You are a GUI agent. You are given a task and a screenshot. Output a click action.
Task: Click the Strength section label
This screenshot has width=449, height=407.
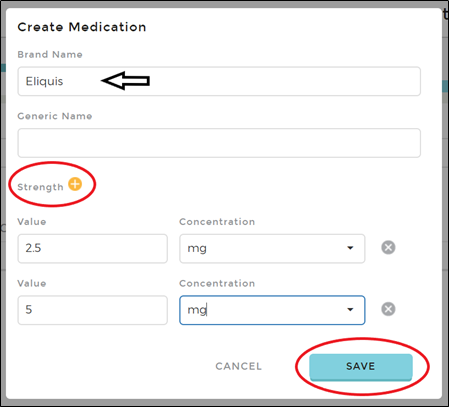tap(40, 187)
